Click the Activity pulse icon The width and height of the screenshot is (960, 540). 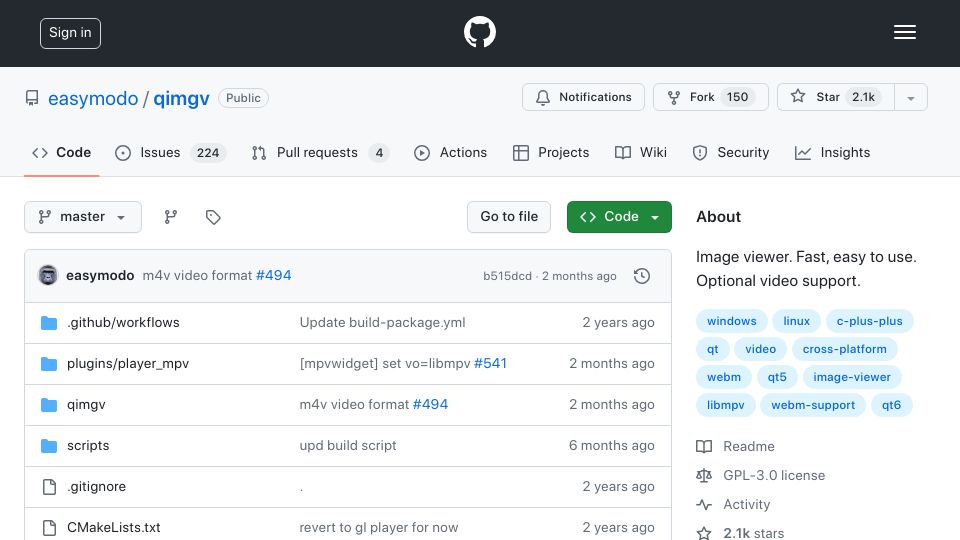tap(704, 504)
